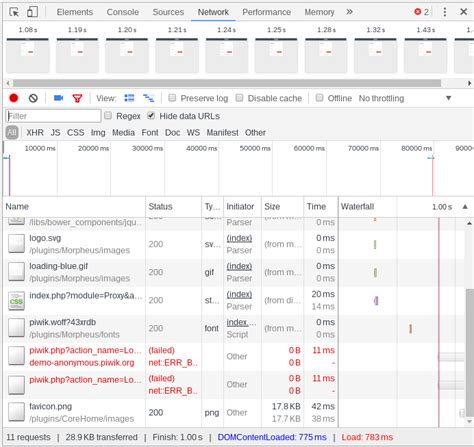Switch to the Elements tab

click(75, 12)
